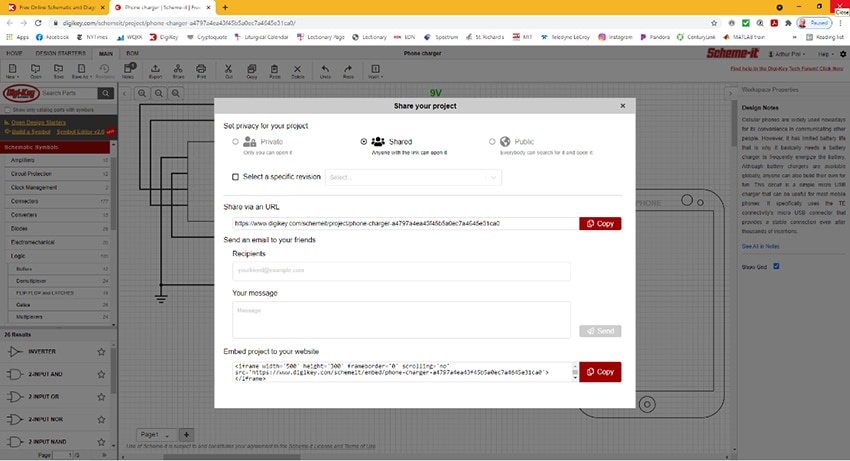Select the Private privacy radio button
850x461 pixels.
coord(236,142)
